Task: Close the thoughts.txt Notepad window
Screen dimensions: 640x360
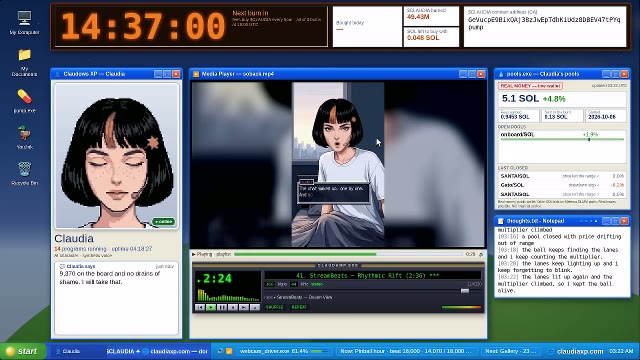Action: [624, 221]
